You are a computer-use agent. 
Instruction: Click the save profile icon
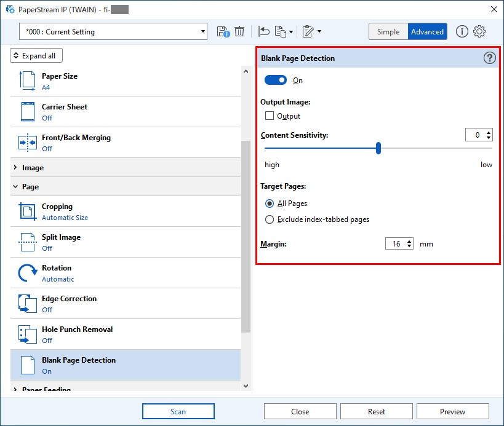[223, 31]
